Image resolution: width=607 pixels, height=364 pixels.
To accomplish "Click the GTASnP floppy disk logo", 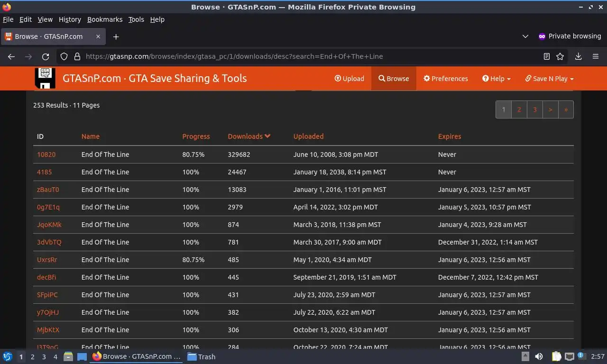I will coord(45,78).
